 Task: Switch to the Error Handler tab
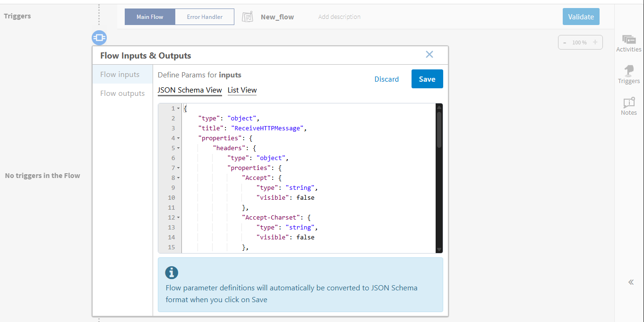coord(205,17)
